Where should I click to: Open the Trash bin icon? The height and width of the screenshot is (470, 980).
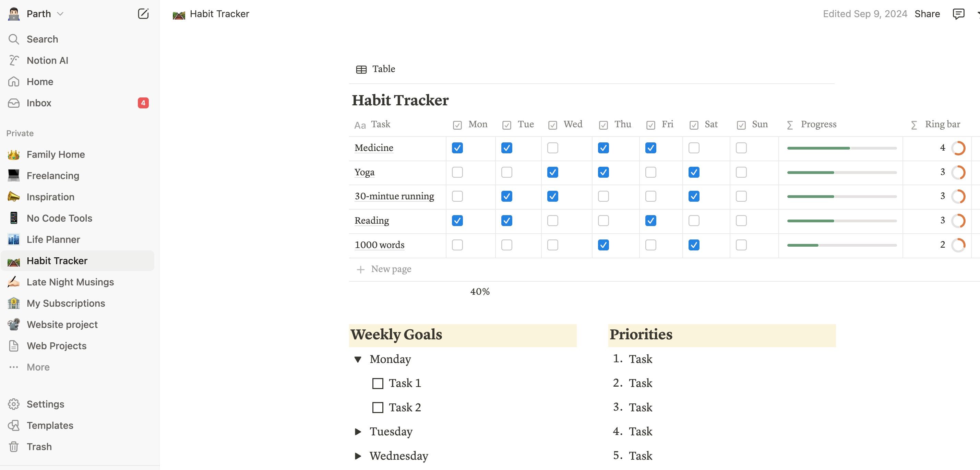tap(14, 447)
